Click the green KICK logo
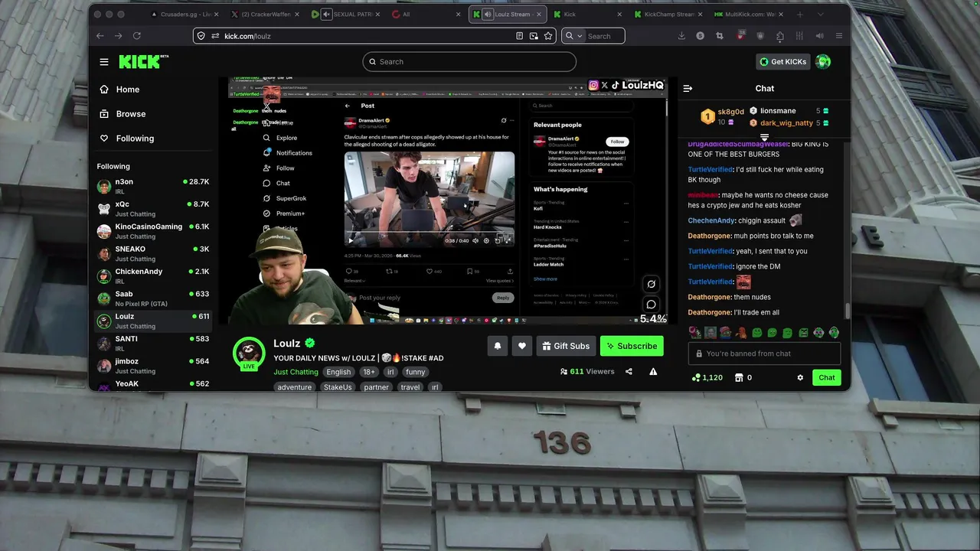 tap(143, 62)
